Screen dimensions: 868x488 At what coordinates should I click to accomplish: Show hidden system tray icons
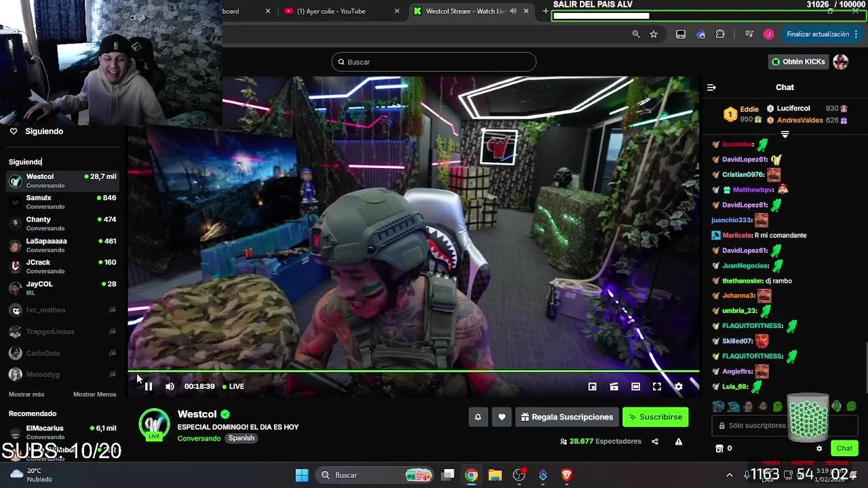pyautogui.click(x=729, y=475)
